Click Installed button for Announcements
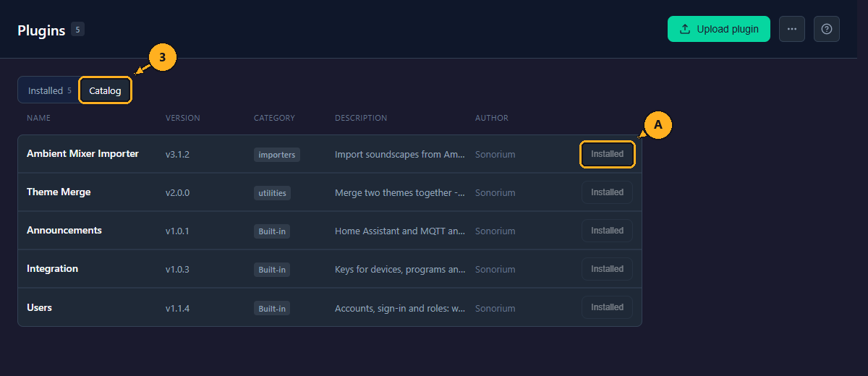868x376 pixels. point(607,231)
